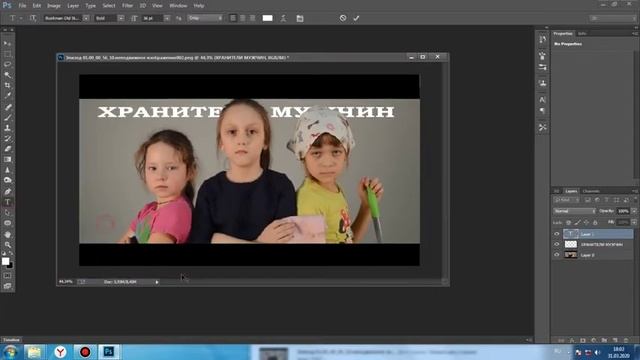640x360 pixels.
Task: Add a layer style (fx)
Action: pyautogui.click(x=572, y=340)
